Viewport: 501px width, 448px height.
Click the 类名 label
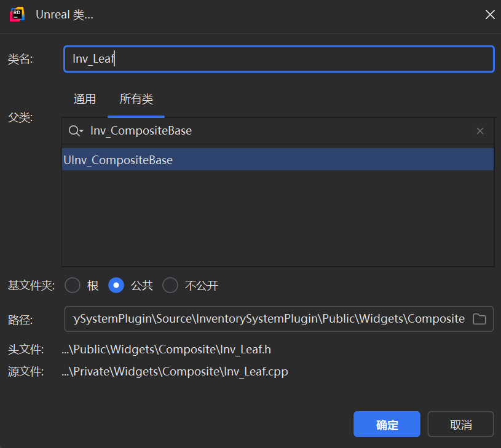[20, 59]
